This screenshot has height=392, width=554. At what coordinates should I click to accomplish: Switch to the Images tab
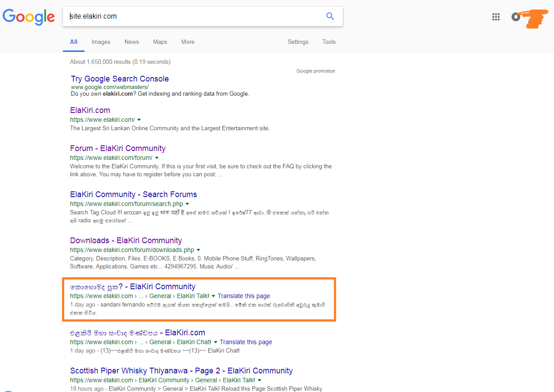pyautogui.click(x=101, y=42)
